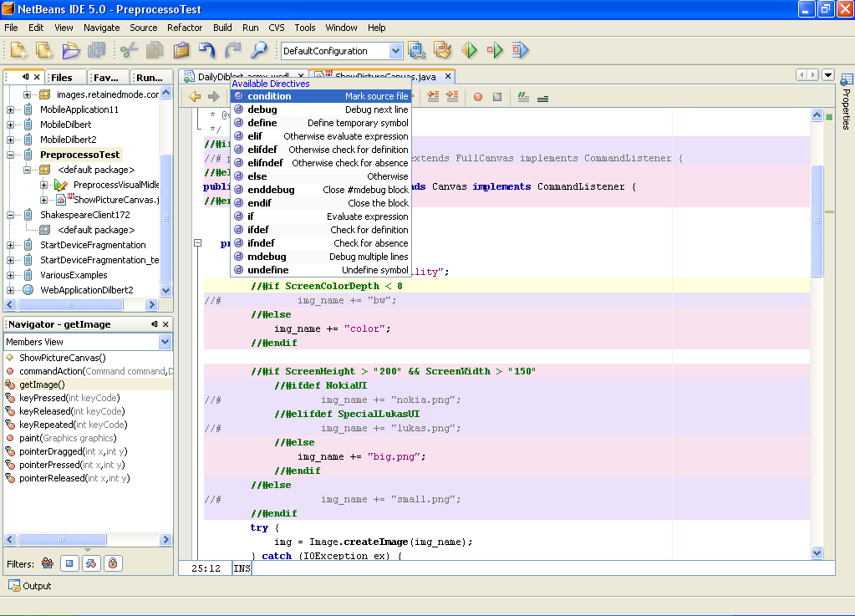Switch to the Fav... tab
The width and height of the screenshot is (855, 616).
click(x=108, y=78)
